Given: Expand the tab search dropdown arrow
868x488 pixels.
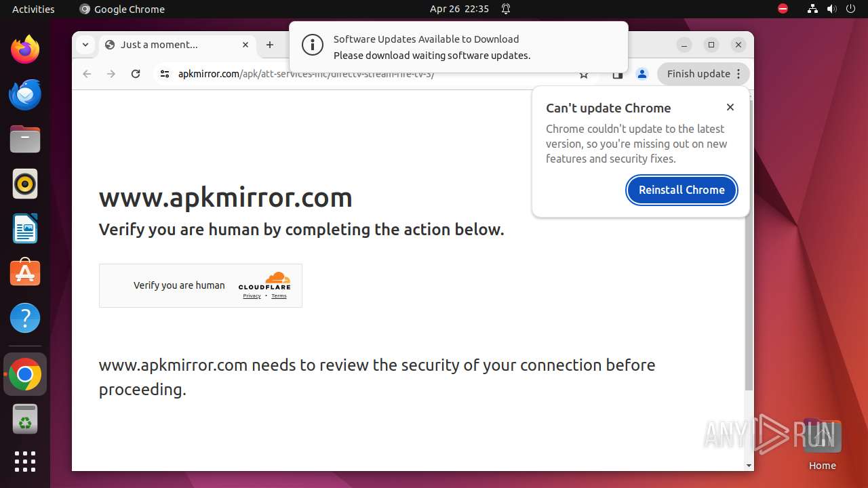Looking at the screenshot, I should [x=85, y=45].
